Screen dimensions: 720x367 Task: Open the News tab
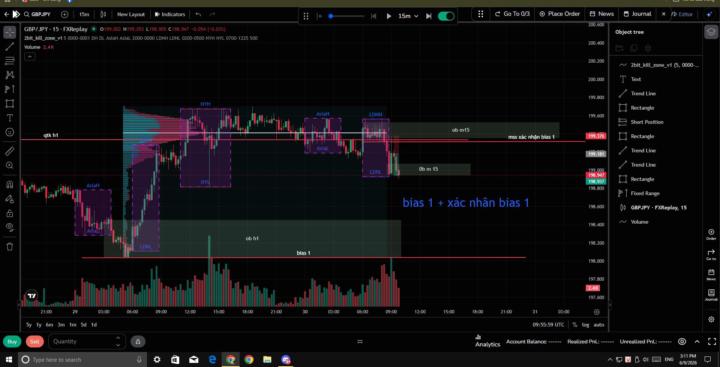tap(602, 14)
